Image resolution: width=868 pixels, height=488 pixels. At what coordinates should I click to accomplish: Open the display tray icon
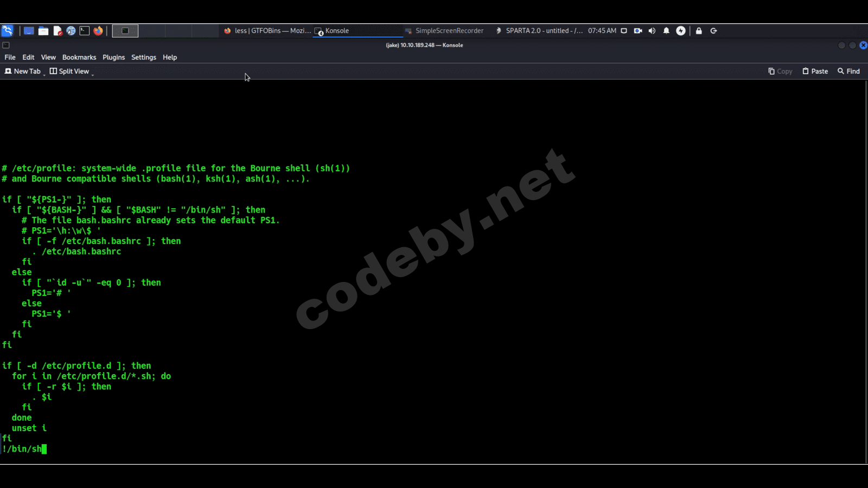[624, 31]
